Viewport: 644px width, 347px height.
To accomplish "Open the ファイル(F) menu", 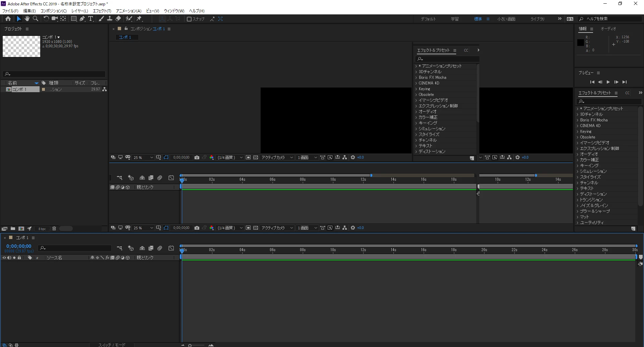I will tap(10, 11).
